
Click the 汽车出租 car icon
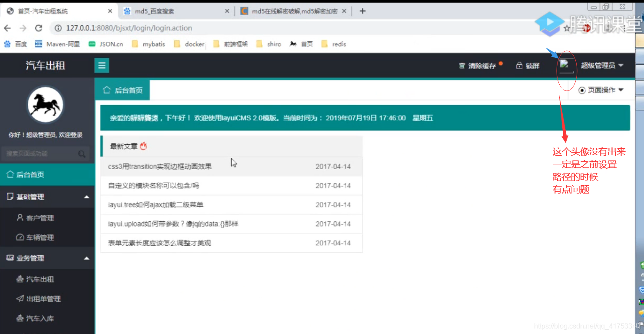tap(20, 279)
